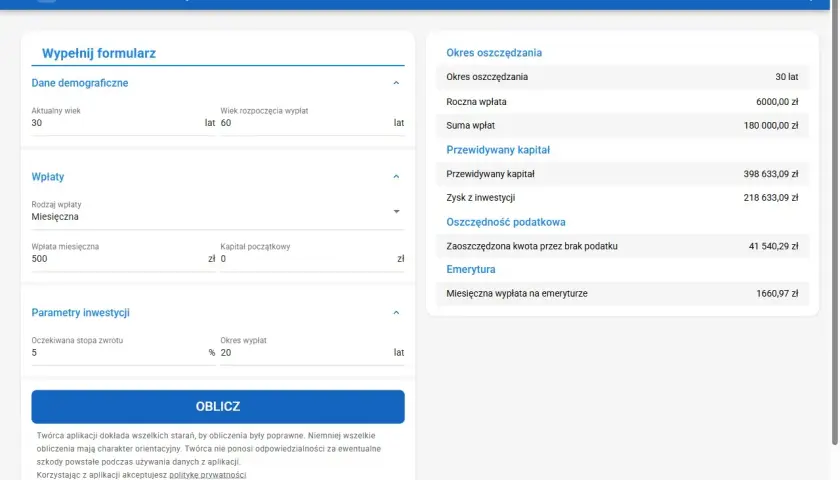Image resolution: width=840 pixels, height=480 pixels.
Task: Click the Okres wypłat input field
Action: (x=312, y=352)
